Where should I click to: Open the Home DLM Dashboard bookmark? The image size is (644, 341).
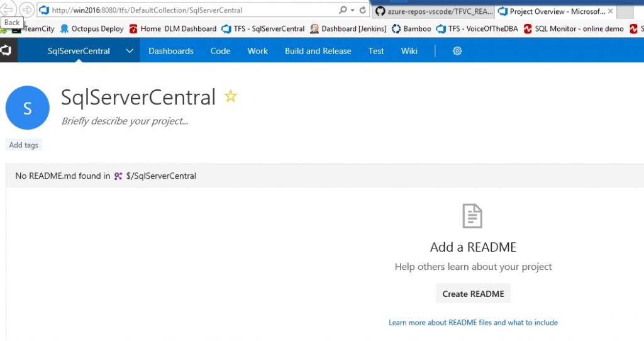pyautogui.click(x=173, y=29)
